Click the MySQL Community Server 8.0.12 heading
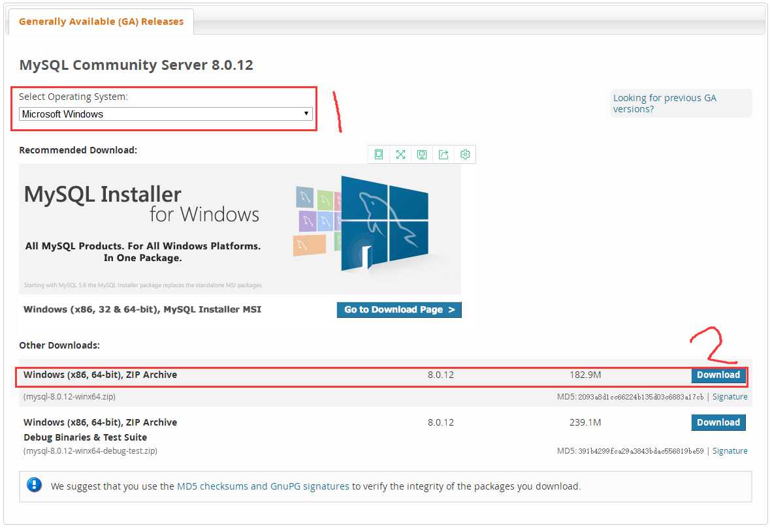Screen dimensions: 772x532 pos(137,65)
